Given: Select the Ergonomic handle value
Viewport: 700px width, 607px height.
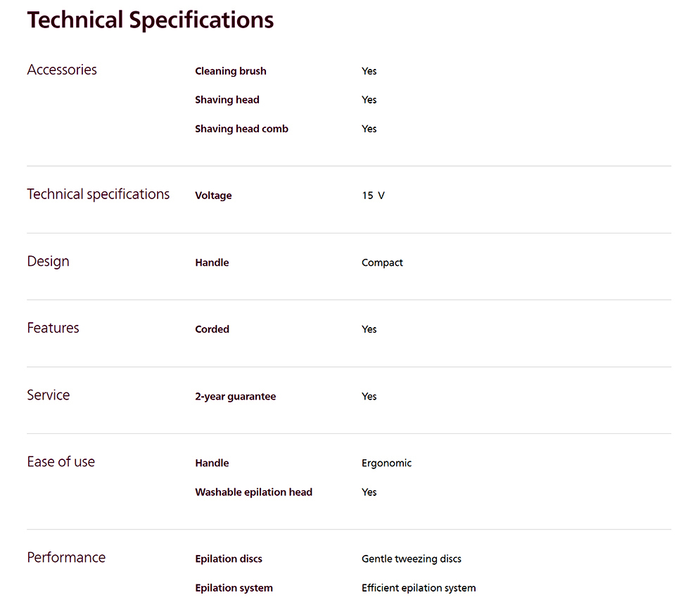Looking at the screenshot, I should click(x=387, y=464).
